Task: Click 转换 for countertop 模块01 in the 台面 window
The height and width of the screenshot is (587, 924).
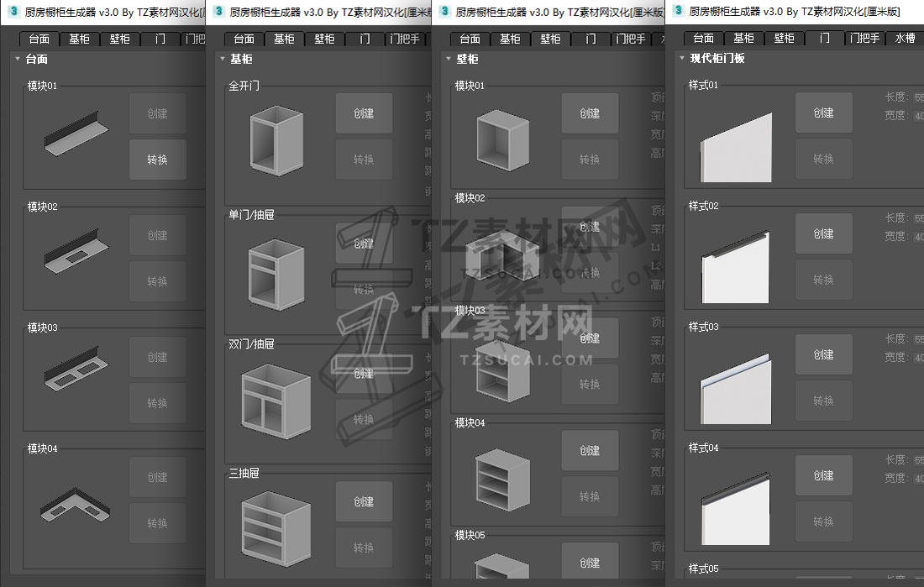Action: [x=157, y=160]
